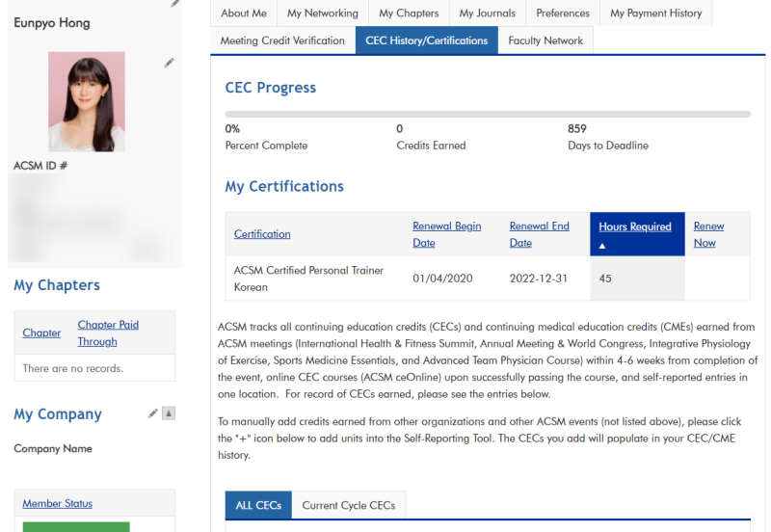Click the green member status bar
This screenshot has height=532, width=771.
coord(76,526)
